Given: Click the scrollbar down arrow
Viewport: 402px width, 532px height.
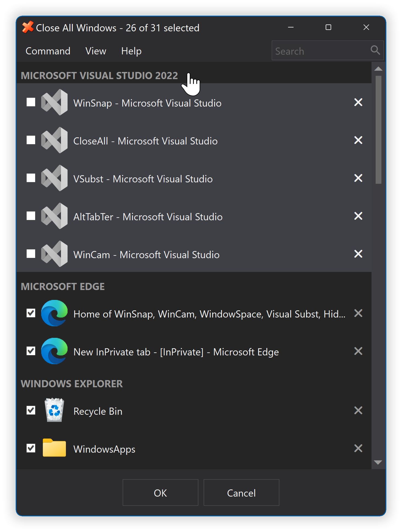Looking at the screenshot, I should click(x=378, y=463).
